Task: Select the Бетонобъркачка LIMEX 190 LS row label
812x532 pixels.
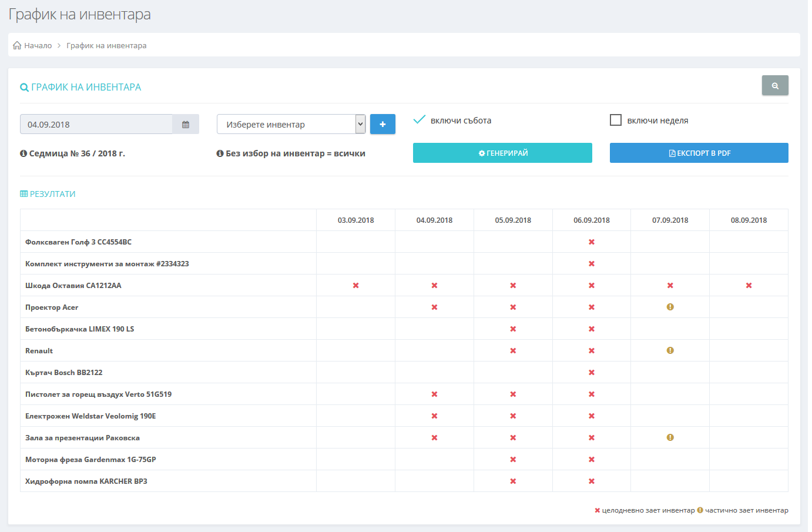Action: point(79,329)
